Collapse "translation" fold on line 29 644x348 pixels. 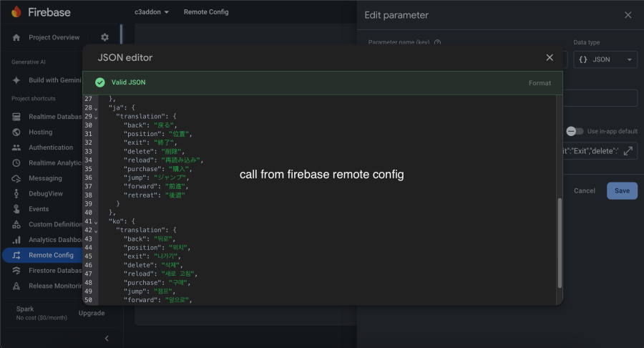click(x=96, y=117)
